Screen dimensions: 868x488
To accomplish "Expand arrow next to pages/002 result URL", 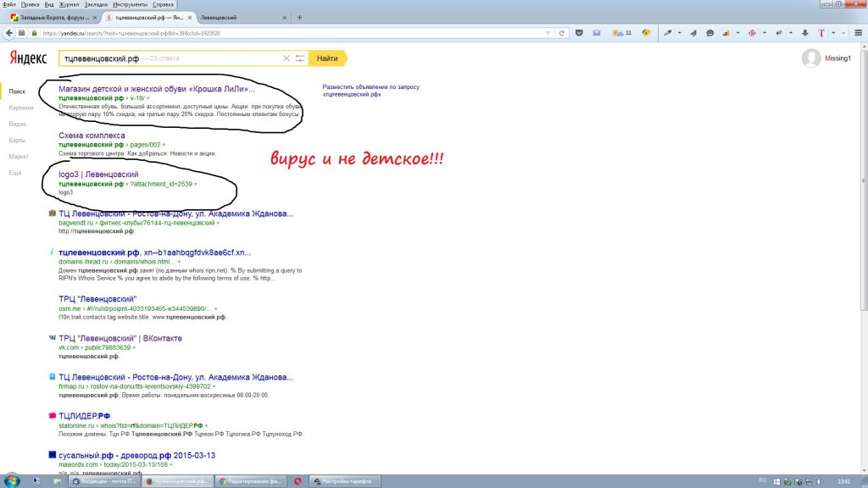I will (164, 145).
